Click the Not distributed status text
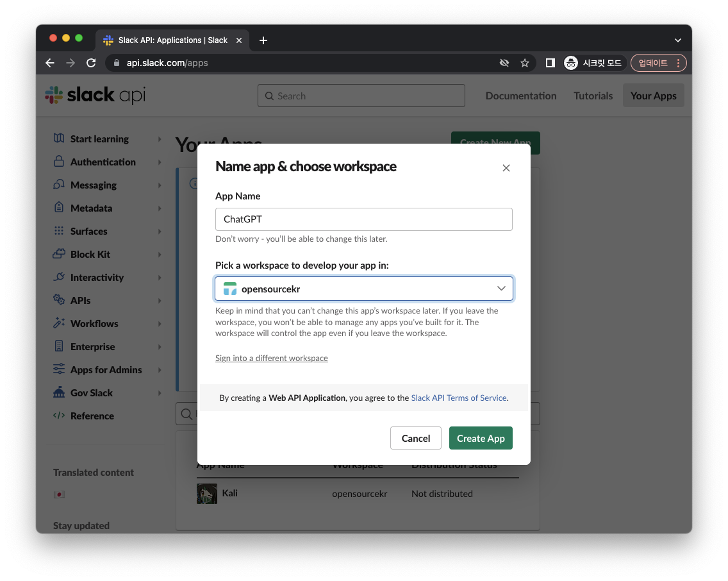This screenshot has width=728, height=581. pyautogui.click(x=442, y=494)
